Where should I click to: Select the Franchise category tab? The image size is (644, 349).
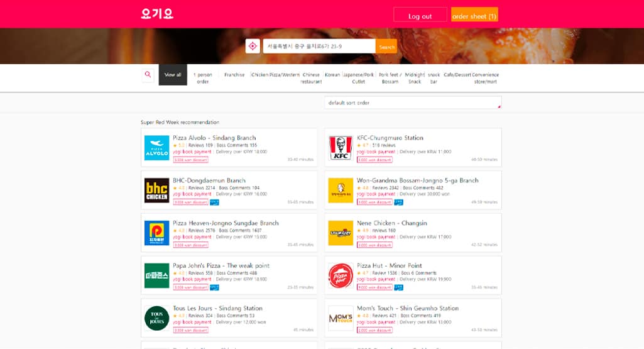[x=234, y=75]
